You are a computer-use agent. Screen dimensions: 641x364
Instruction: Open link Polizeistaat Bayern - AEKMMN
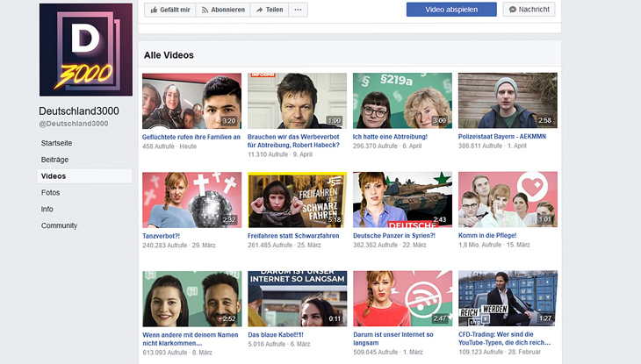(x=502, y=137)
